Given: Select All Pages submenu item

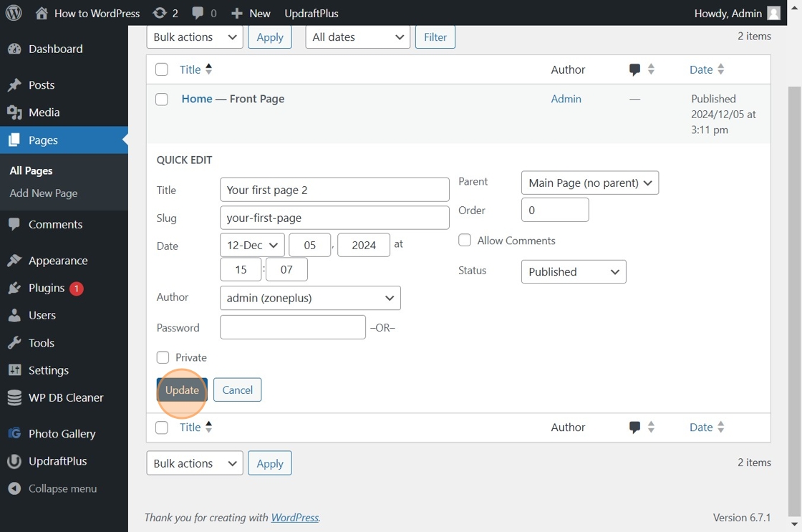Looking at the screenshot, I should (x=32, y=171).
